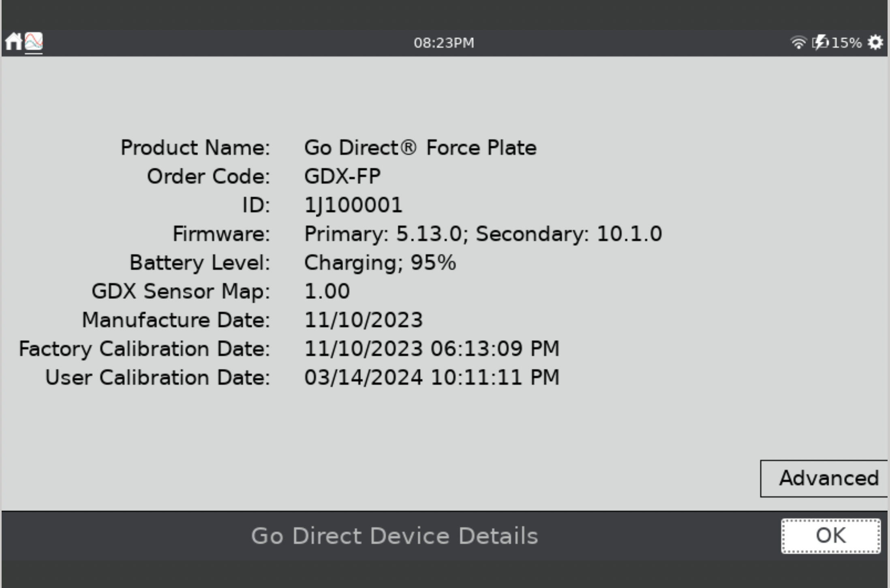This screenshot has height=588, width=890.
Task: Select the Go Direct Device Details title
Action: pos(394,536)
